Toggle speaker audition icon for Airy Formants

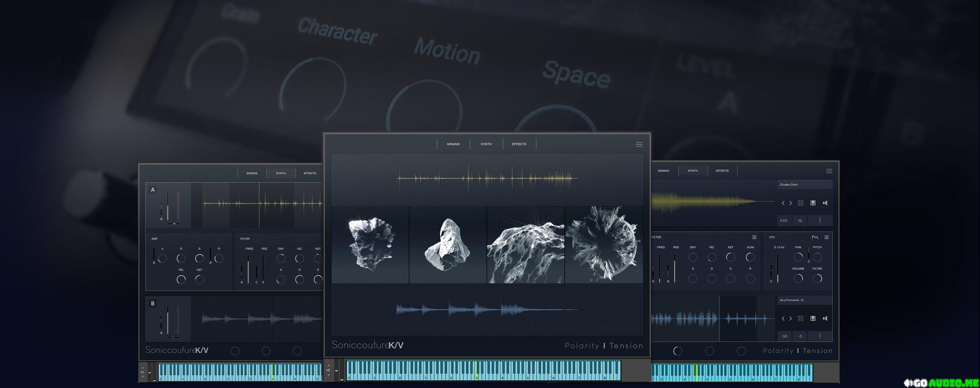tap(825, 318)
